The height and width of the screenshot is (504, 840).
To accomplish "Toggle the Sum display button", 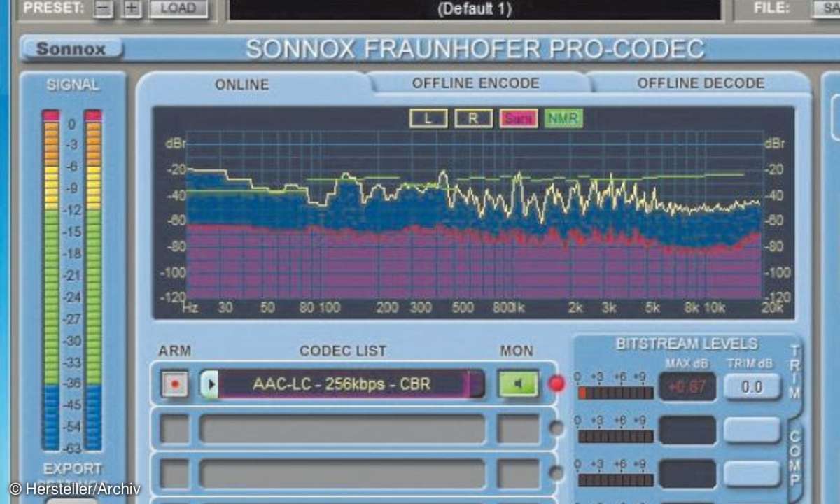I will (x=518, y=118).
